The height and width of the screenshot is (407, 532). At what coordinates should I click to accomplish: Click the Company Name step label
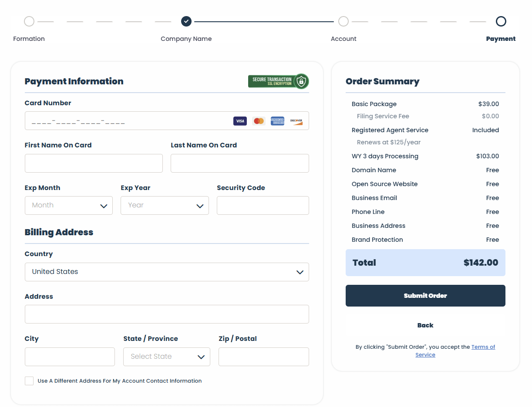(x=186, y=39)
